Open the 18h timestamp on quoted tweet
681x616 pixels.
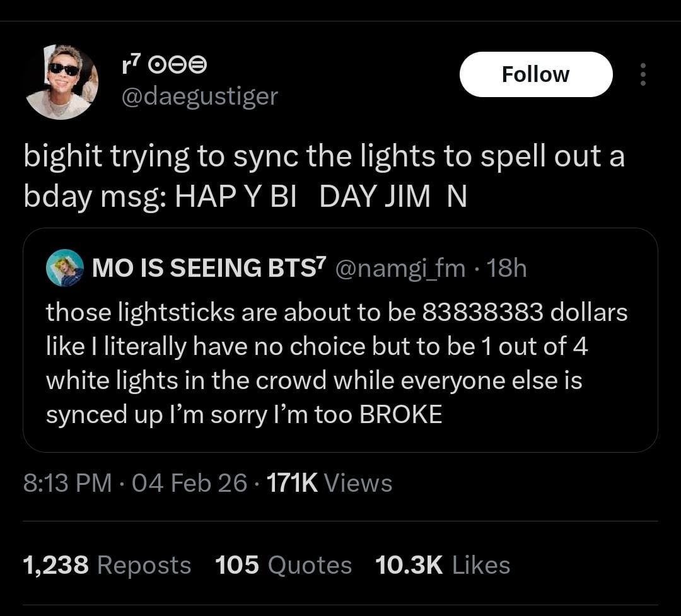pos(506,268)
